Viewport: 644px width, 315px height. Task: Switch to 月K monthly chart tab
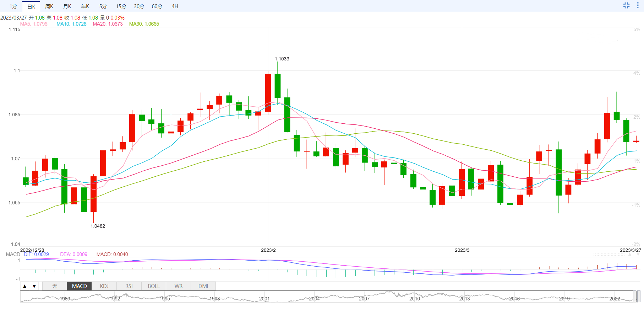(67, 6)
